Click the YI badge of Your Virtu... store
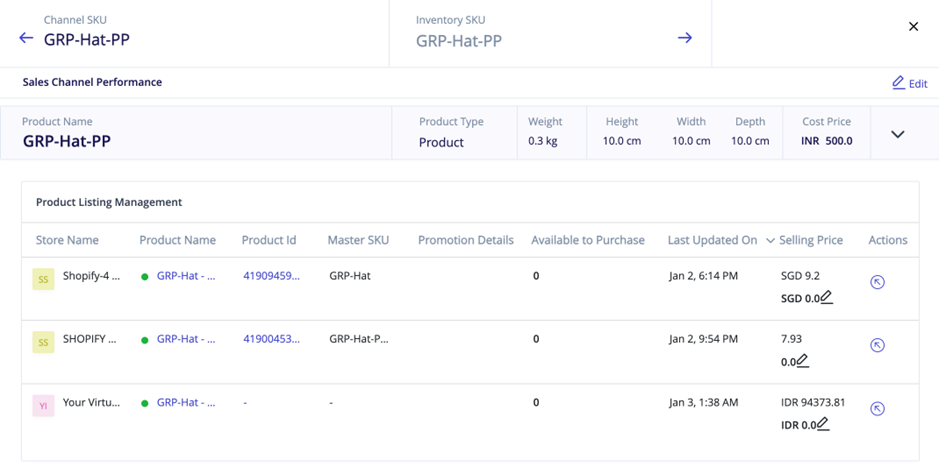This screenshot has width=939, height=467. 43,406
